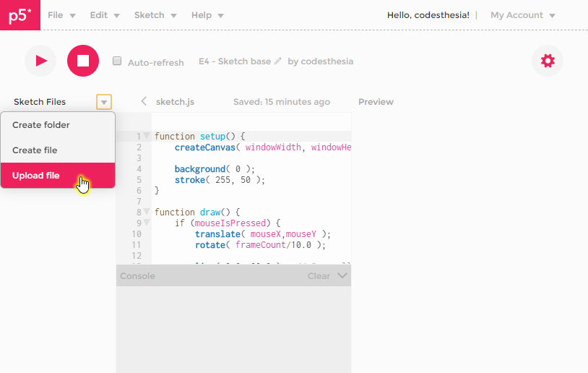Click the Preview heading

coord(376,102)
